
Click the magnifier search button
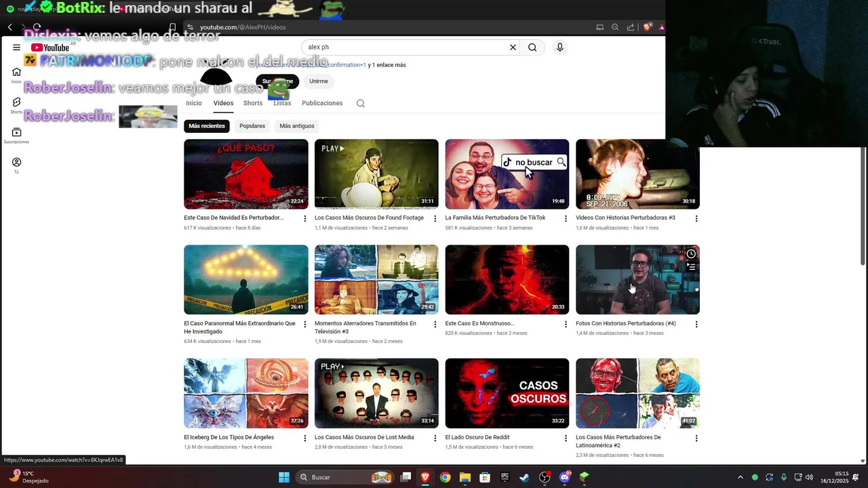point(532,47)
